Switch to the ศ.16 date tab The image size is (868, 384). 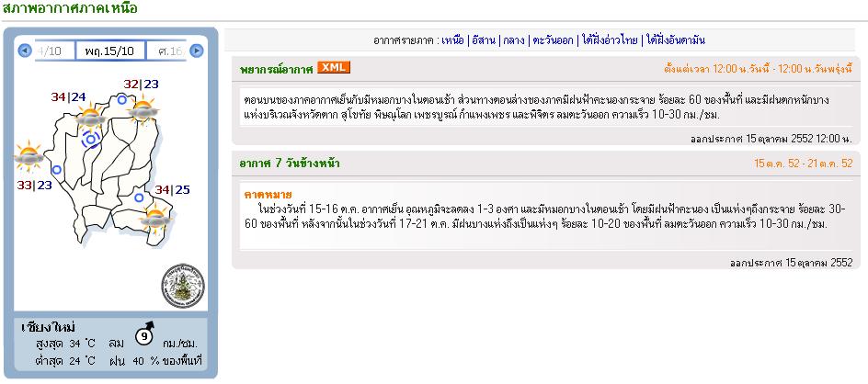(169, 51)
